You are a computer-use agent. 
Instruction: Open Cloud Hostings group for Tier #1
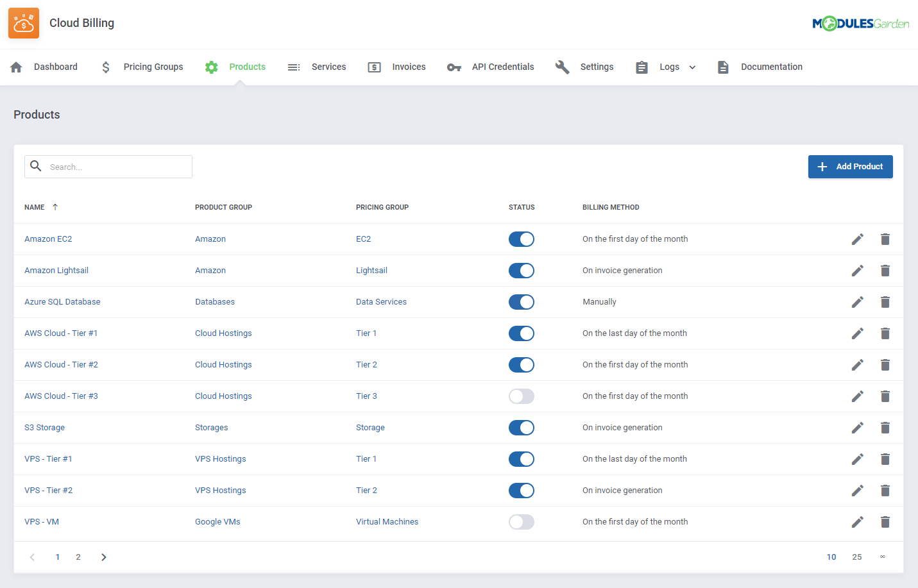click(x=223, y=333)
